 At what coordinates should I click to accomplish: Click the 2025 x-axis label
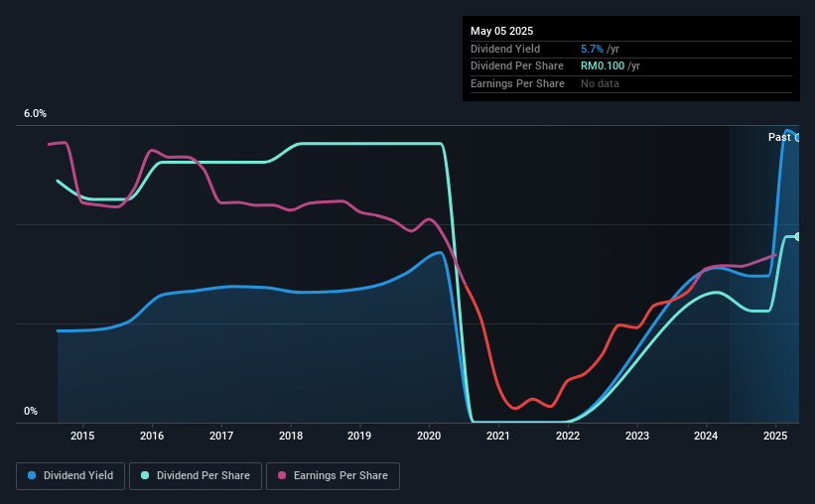tap(775, 436)
